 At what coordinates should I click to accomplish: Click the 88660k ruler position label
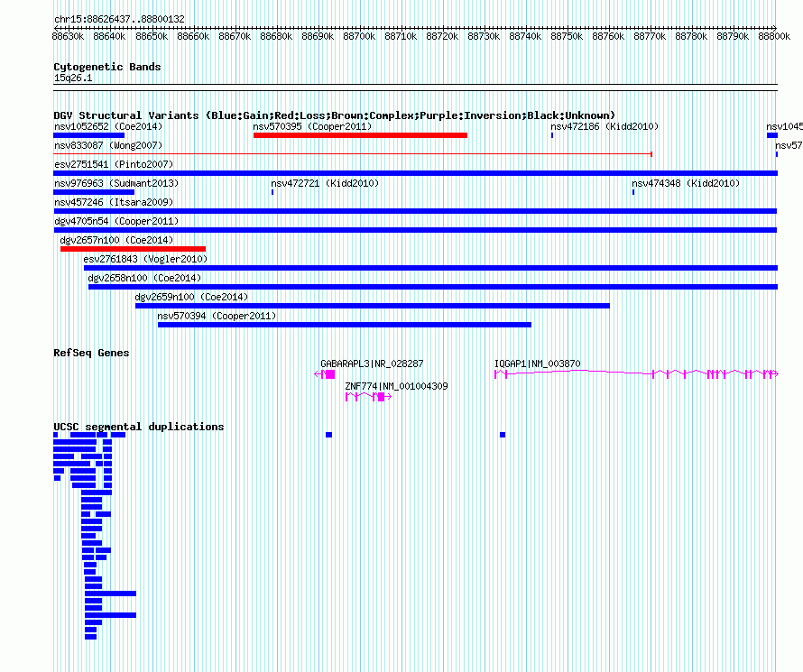193,36
